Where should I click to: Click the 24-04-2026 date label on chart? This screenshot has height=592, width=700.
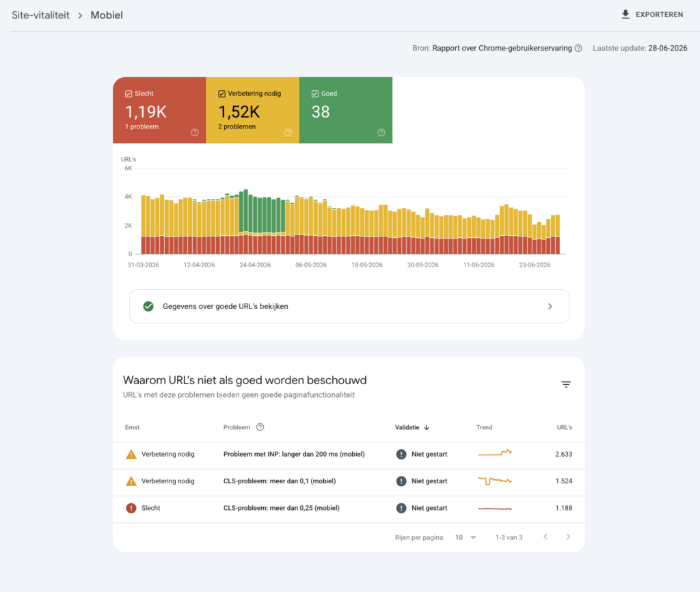pos(255,265)
